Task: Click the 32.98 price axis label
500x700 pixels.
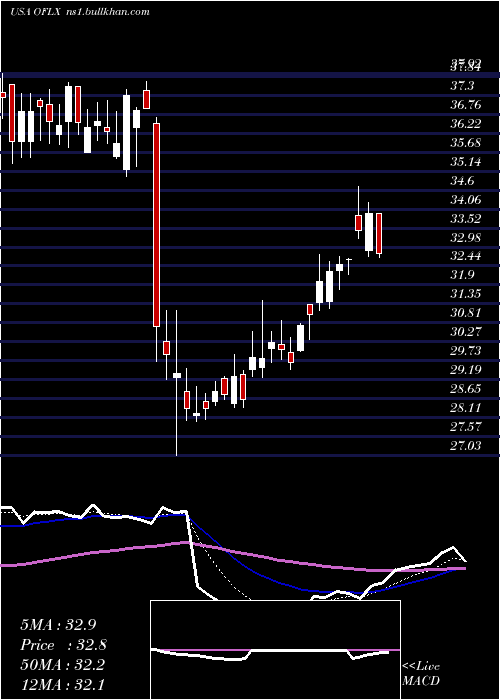Action: click(x=465, y=238)
